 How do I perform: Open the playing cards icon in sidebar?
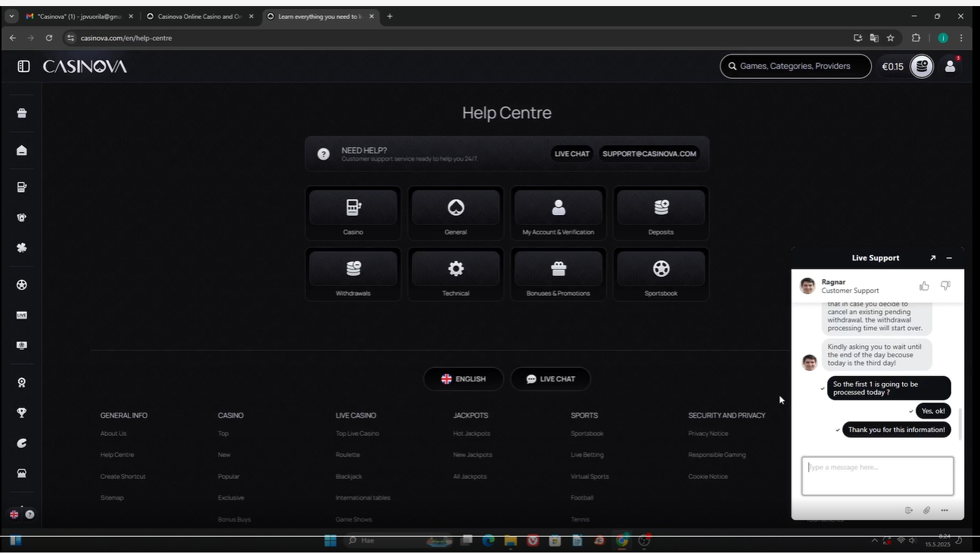(22, 217)
